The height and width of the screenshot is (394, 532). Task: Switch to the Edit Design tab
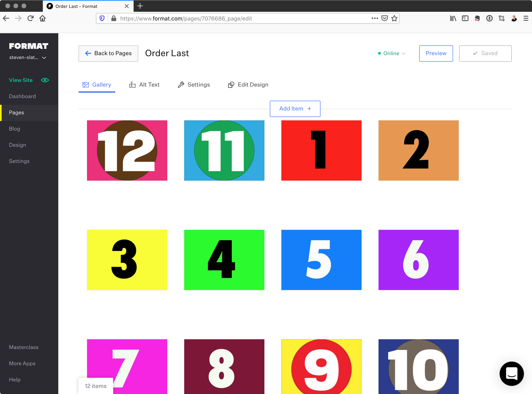[x=248, y=85]
